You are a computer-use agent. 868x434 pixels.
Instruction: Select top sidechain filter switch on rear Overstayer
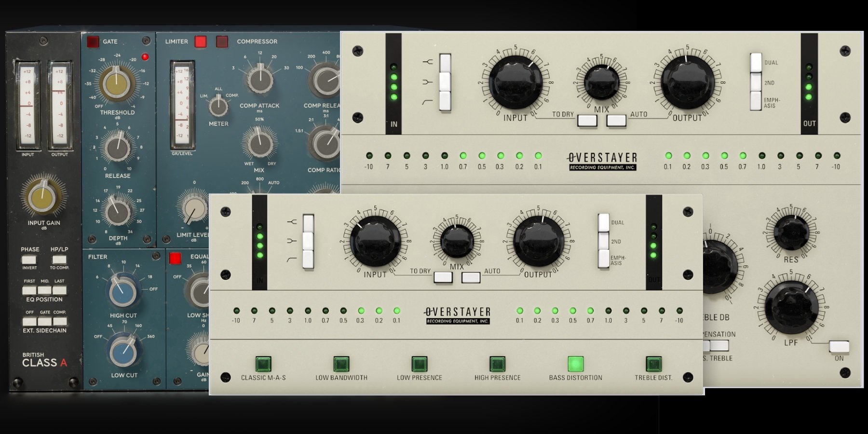click(x=445, y=63)
